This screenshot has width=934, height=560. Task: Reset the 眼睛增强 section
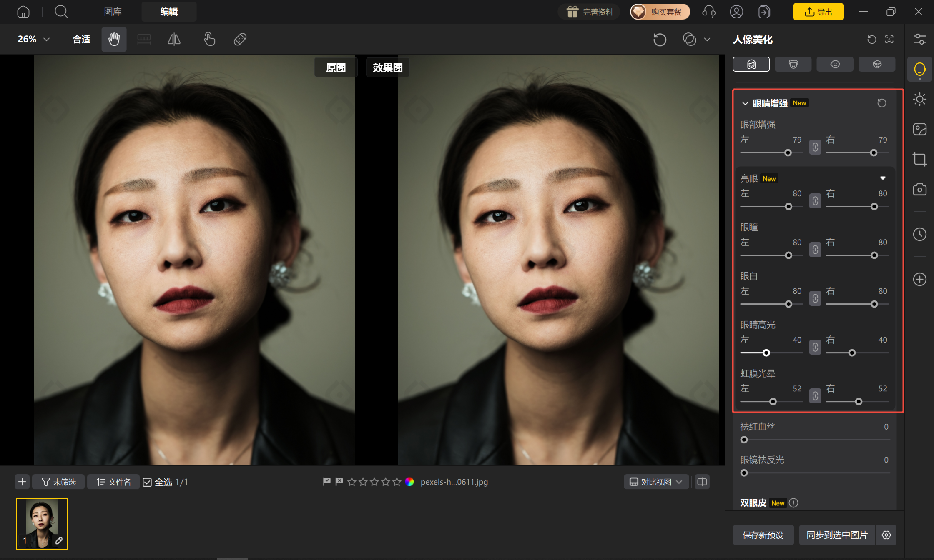[881, 103]
